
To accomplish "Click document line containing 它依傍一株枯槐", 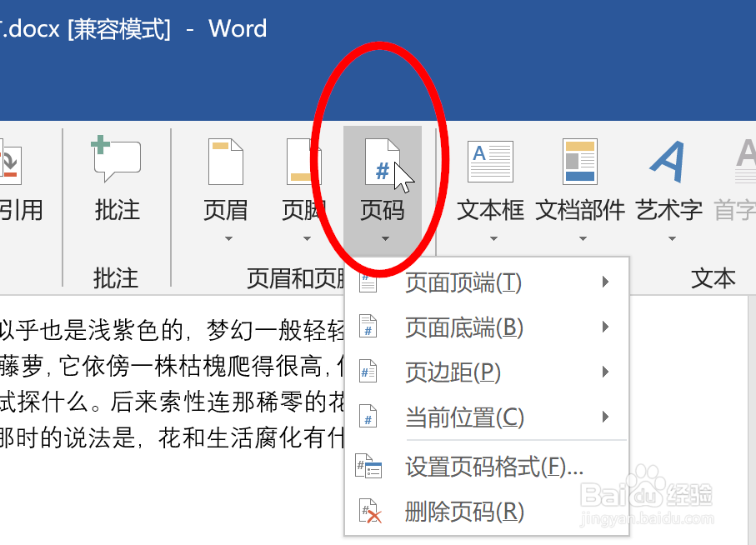I will pyautogui.click(x=173, y=366).
